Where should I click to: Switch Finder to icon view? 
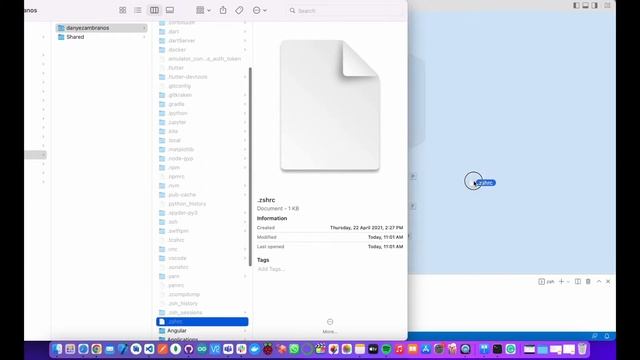(x=122, y=10)
